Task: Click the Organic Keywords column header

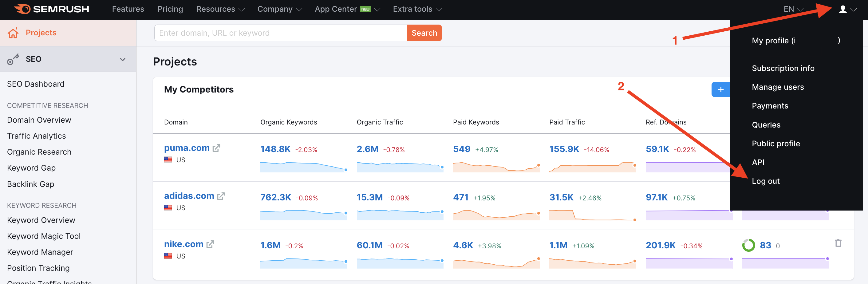Action: 288,122
